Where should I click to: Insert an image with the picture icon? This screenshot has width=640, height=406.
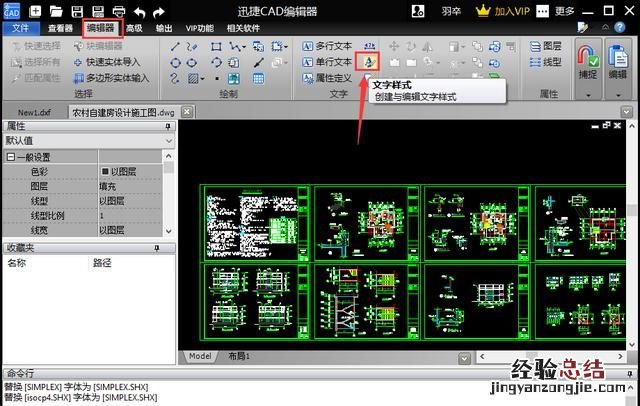point(234,78)
